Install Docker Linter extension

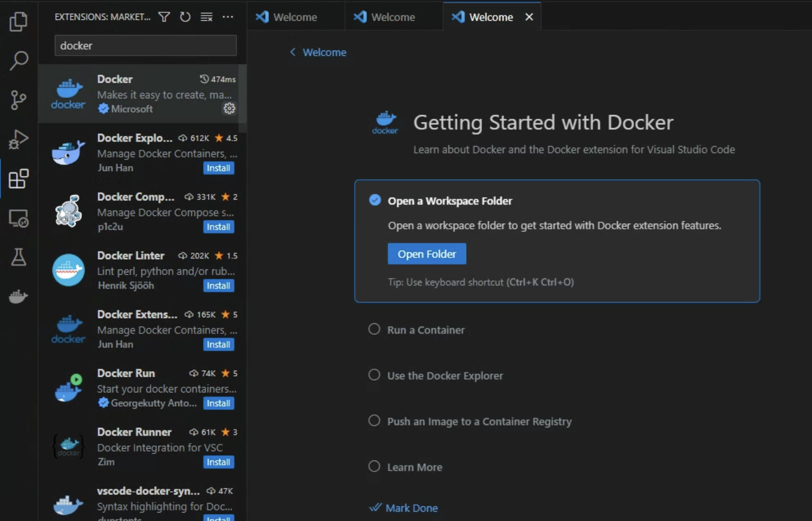tap(218, 286)
